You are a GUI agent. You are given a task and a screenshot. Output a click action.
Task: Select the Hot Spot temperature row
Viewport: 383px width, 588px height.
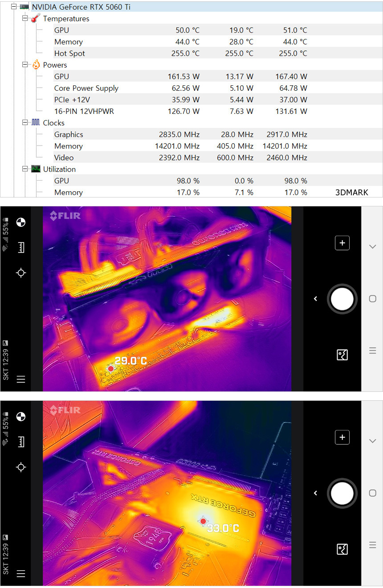[69, 53]
